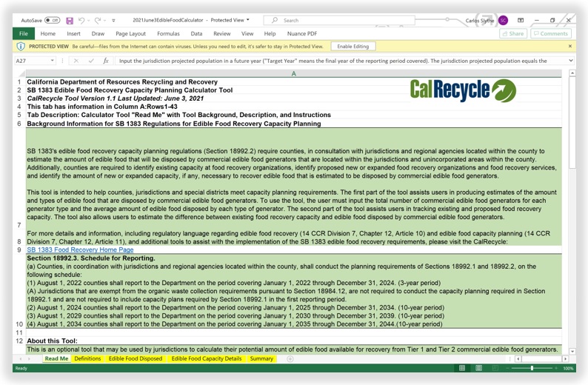Open the Insert Function fx icon
Screen dimensions: 588x385
tap(106, 61)
